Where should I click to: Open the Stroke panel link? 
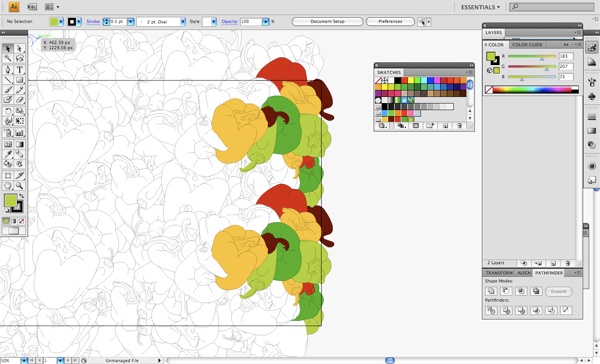[x=93, y=22]
